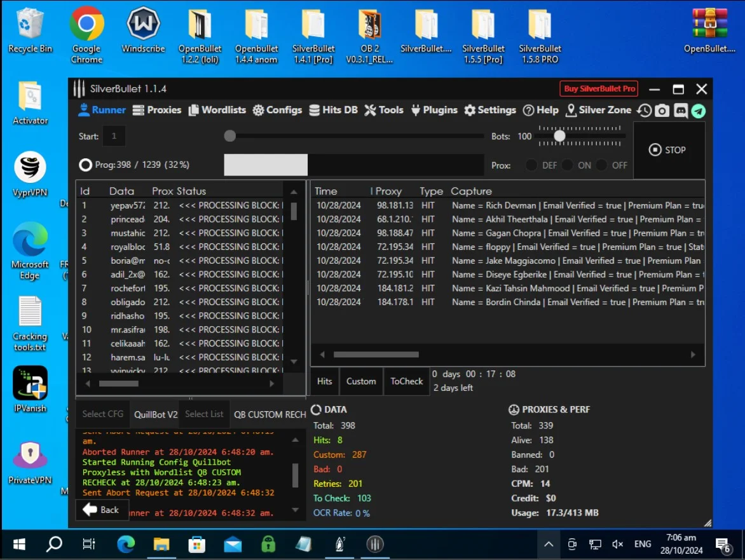Click the camera screenshot icon
The height and width of the screenshot is (560, 745).
click(x=662, y=111)
